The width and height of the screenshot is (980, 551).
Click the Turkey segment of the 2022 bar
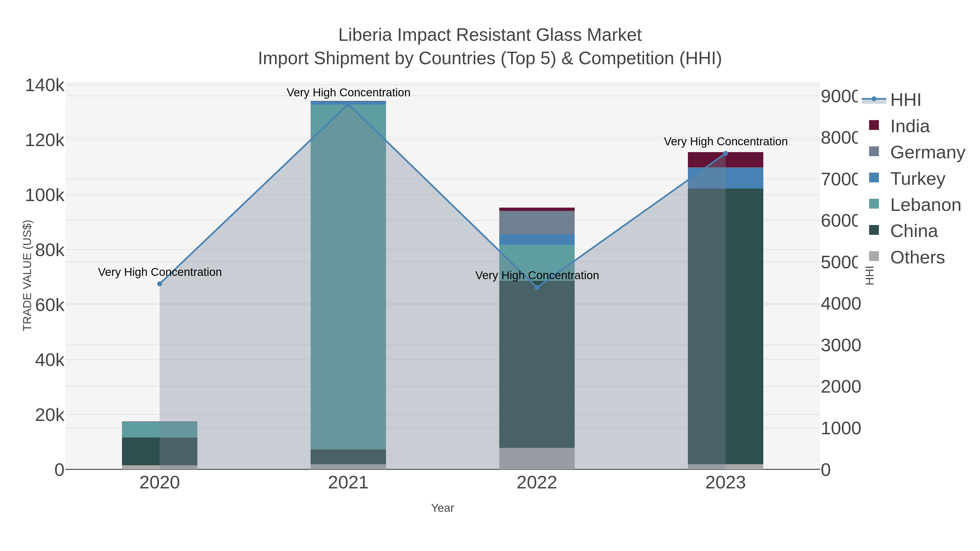point(537,239)
